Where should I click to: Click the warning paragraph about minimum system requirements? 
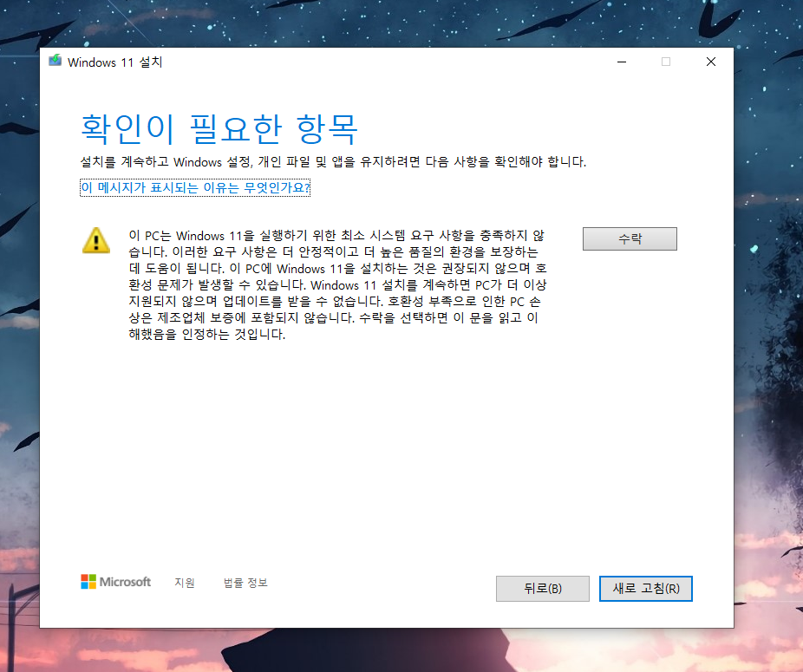tap(337, 284)
